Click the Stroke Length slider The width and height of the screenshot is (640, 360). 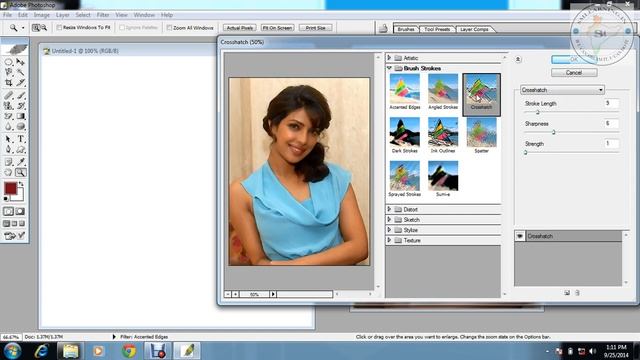pos(571,112)
